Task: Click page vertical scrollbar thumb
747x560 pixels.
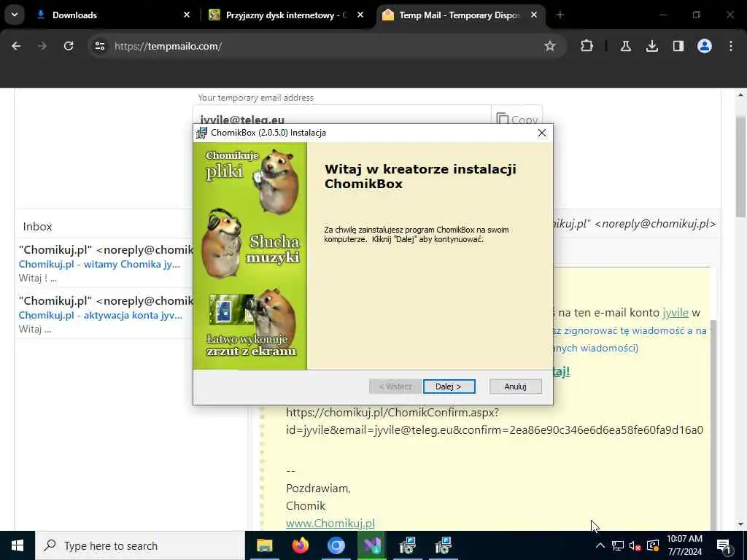Action: tap(741, 167)
